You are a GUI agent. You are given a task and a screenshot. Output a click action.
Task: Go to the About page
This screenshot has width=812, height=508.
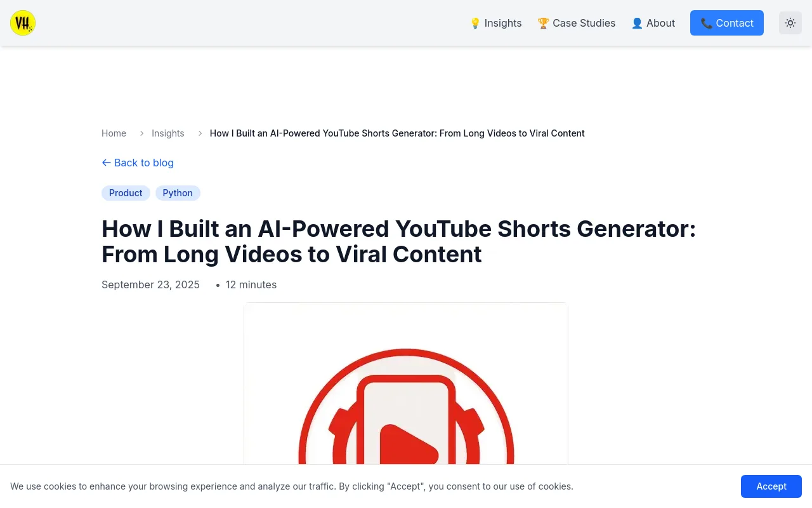(x=653, y=23)
